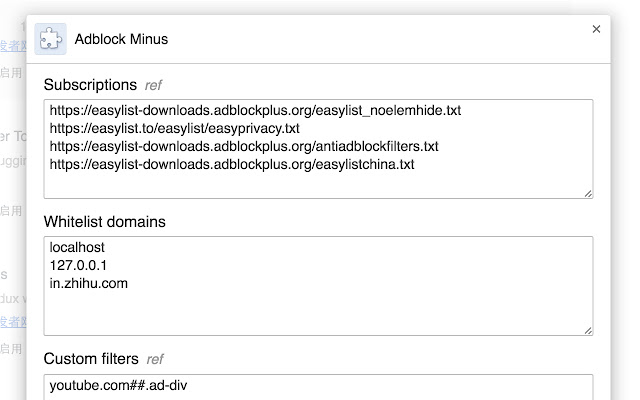Open the Subscriptions ref link

pos(154,85)
